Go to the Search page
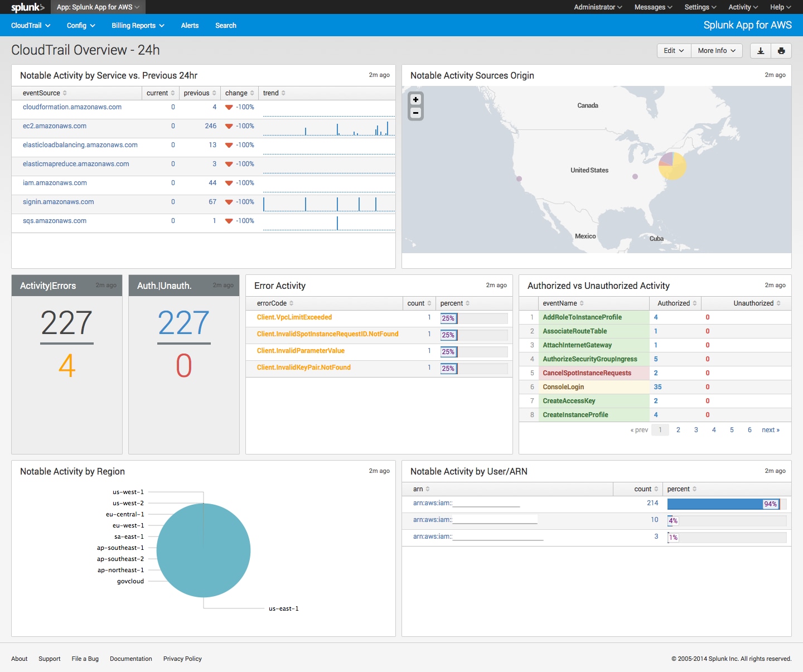Image resolution: width=803 pixels, height=672 pixels. (x=226, y=26)
